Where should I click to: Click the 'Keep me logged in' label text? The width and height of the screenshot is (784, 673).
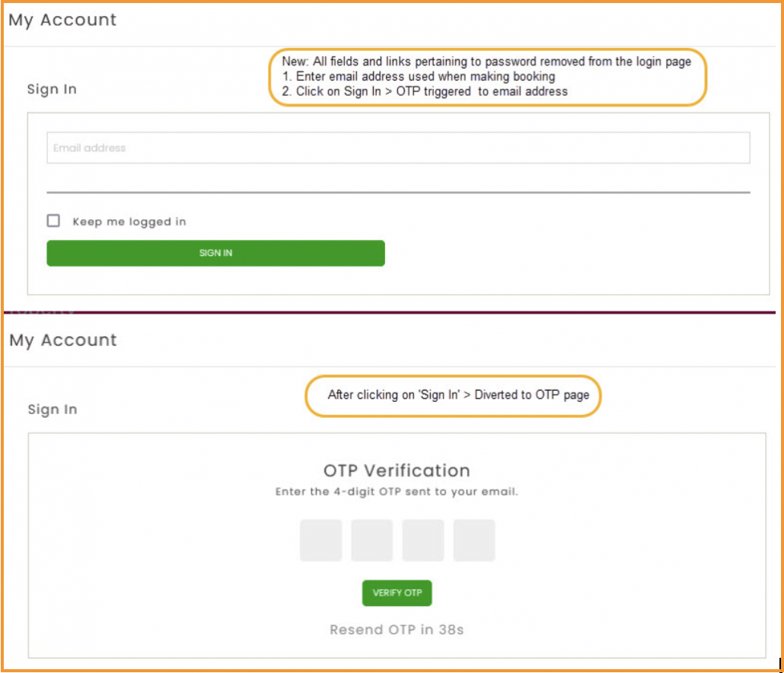tap(129, 222)
